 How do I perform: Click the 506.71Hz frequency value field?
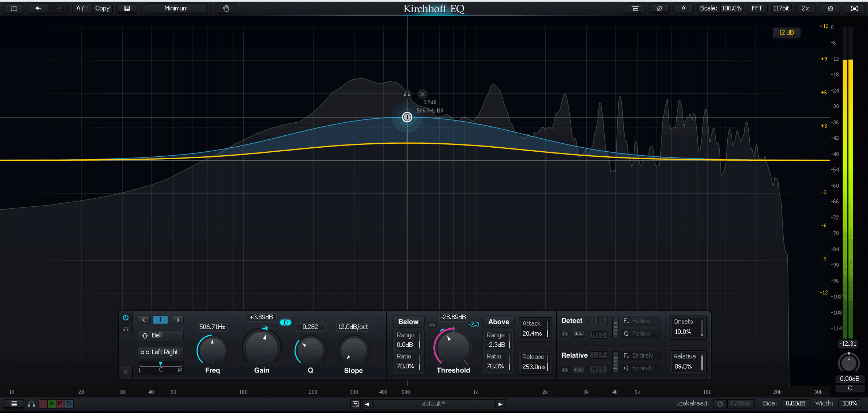[212, 327]
